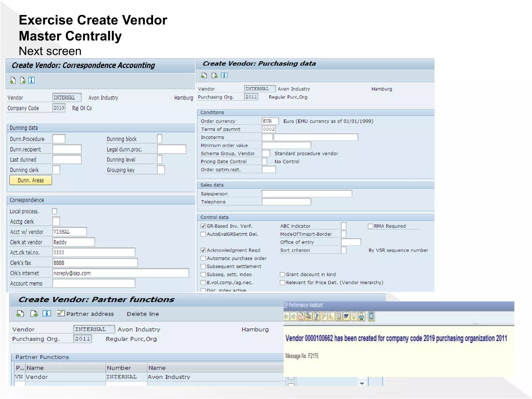The height and width of the screenshot is (399, 532).
Task: Enable AutoEvalGRSetmt Del. checkbox
Action: pyautogui.click(x=203, y=234)
